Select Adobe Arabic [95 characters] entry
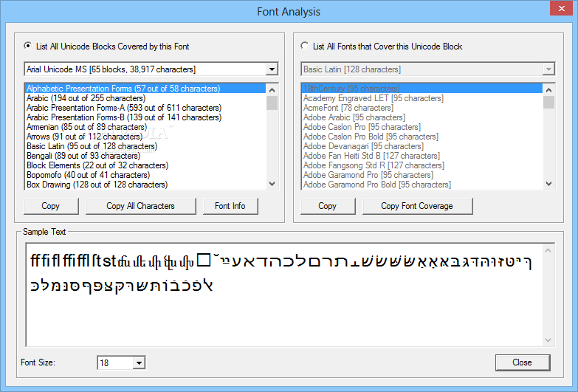Viewport: 578px width, 392px height. pos(422,117)
